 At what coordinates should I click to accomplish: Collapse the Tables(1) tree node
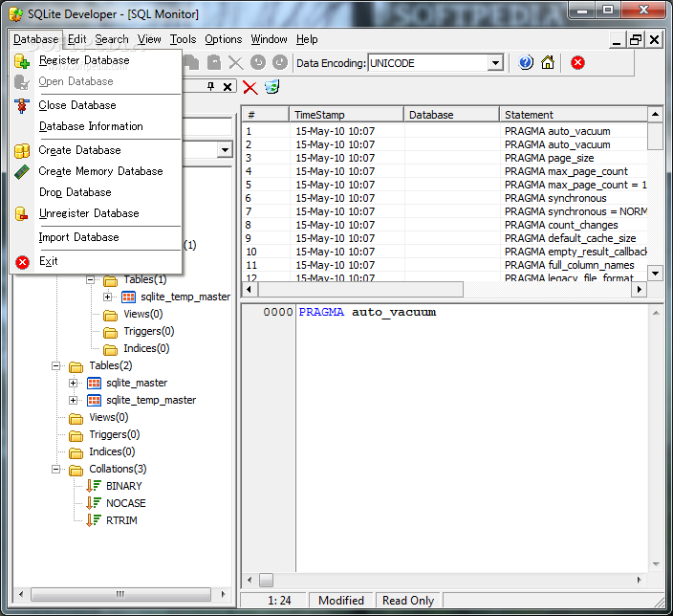[90, 280]
